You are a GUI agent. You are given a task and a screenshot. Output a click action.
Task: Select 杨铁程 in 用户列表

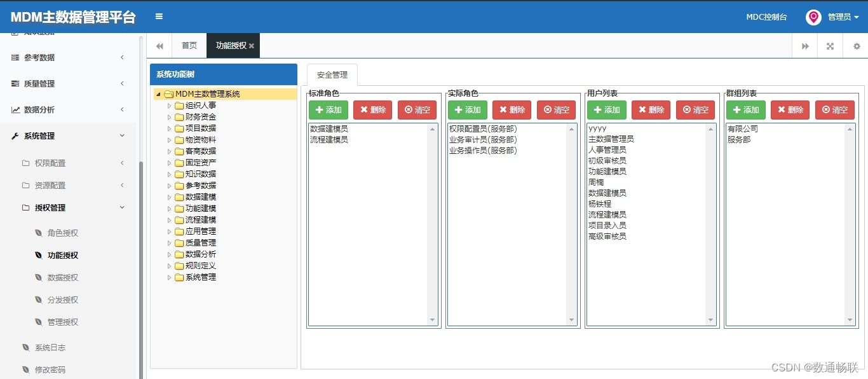600,203
